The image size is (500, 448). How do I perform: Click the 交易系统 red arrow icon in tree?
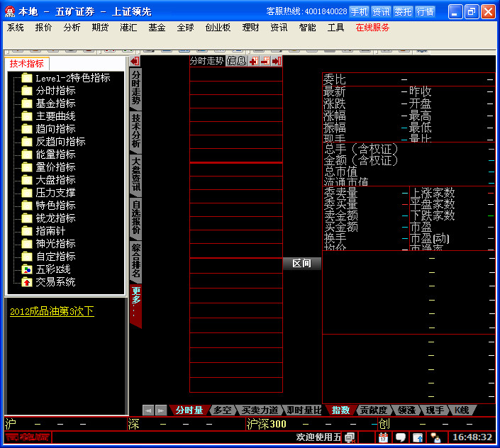click(27, 282)
